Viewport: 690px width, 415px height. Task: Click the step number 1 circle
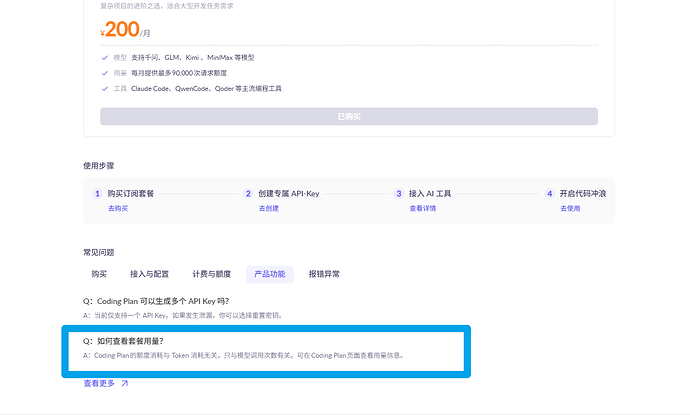coord(97,194)
